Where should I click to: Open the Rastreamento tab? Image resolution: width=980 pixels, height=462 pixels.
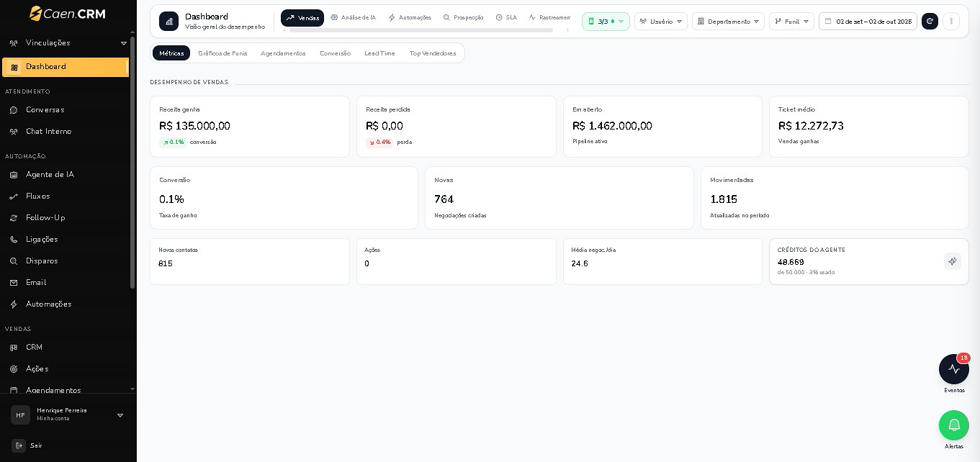tap(549, 18)
